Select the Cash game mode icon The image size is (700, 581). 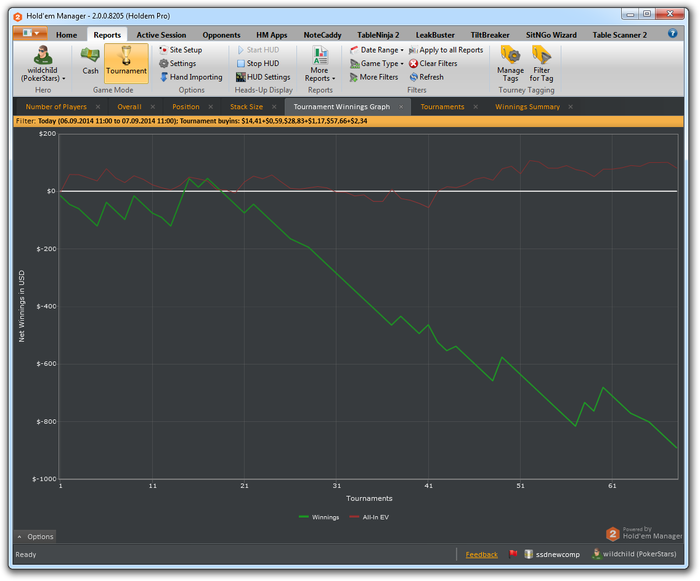(90, 61)
